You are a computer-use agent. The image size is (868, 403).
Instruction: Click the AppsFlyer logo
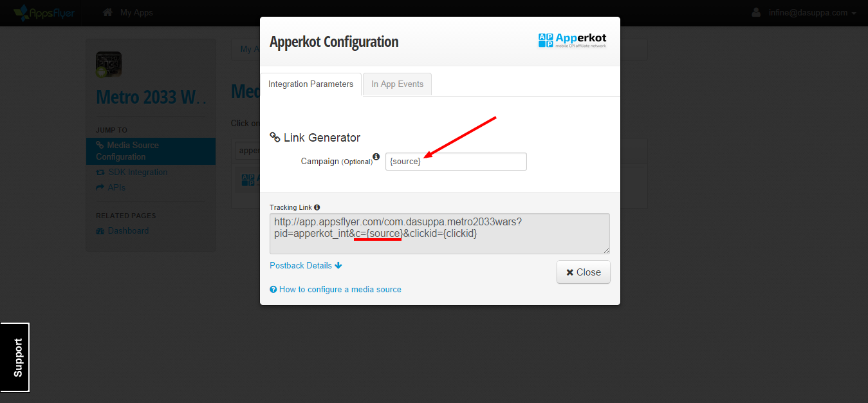44,12
